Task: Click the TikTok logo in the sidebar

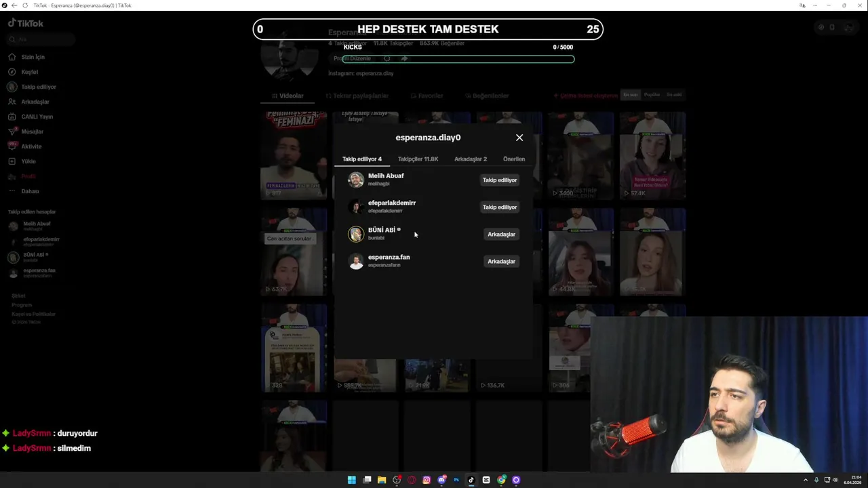Action: pos(26,23)
